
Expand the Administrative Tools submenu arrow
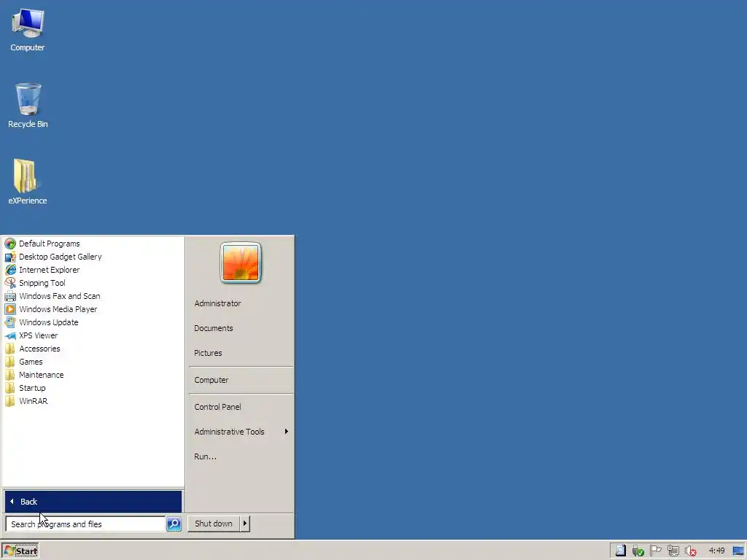coord(286,432)
